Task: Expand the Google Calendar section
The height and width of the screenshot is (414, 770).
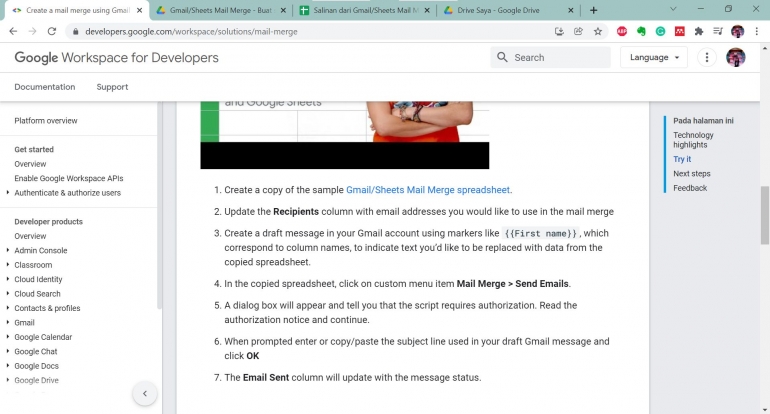Action: (x=8, y=337)
